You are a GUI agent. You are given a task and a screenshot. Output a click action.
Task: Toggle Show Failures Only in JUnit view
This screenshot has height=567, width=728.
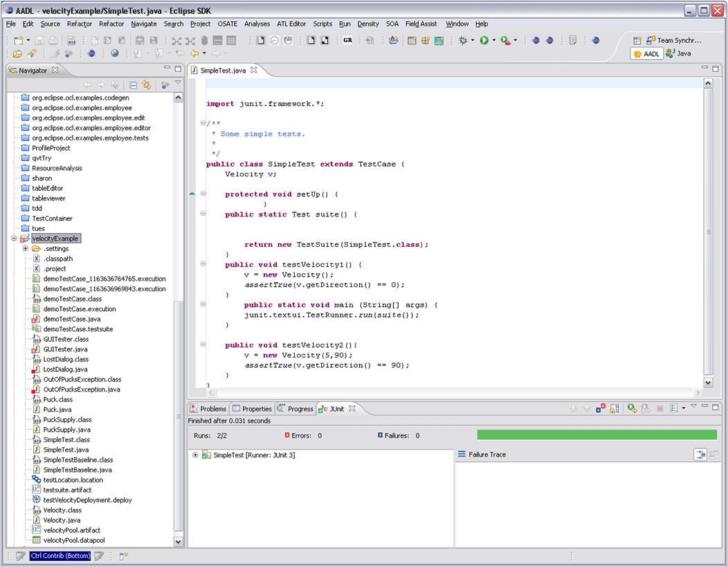599,408
